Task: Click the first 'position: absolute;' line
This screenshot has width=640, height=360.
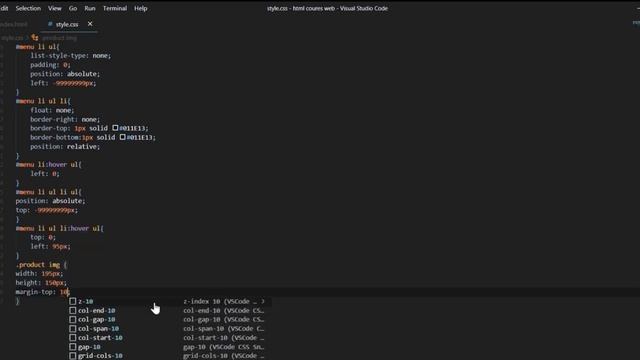Action: coord(64,74)
